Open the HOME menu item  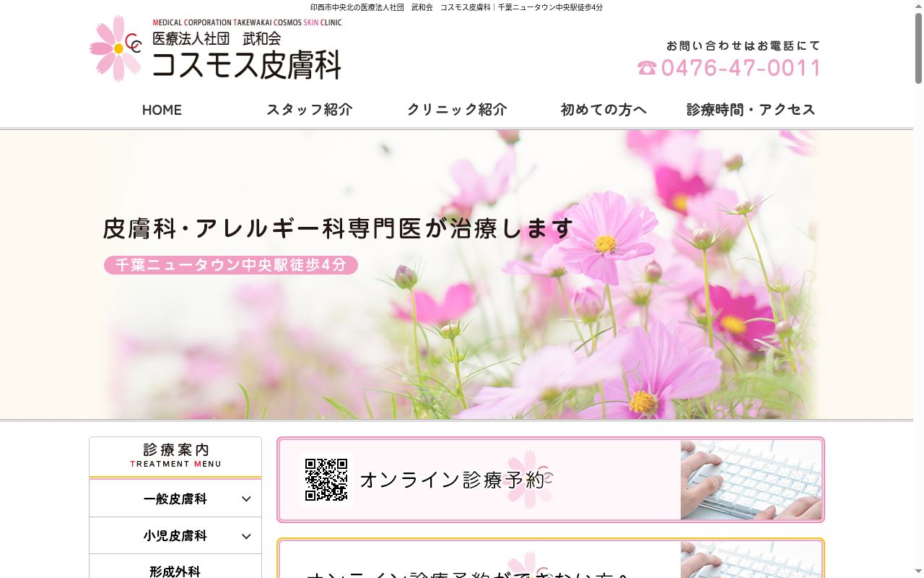[162, 110]
